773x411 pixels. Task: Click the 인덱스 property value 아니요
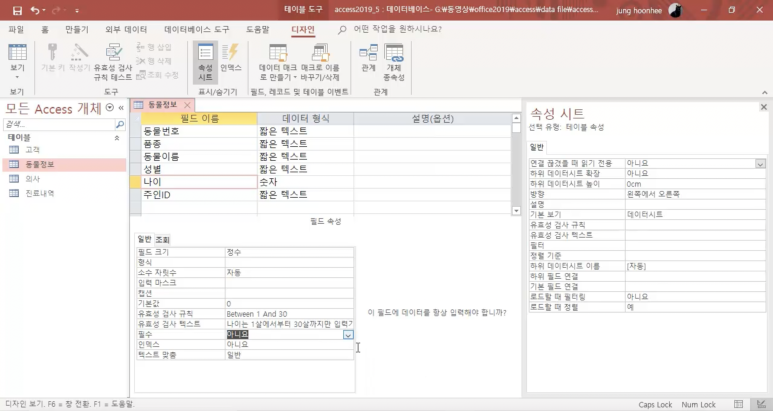click(x=289, y=344)
